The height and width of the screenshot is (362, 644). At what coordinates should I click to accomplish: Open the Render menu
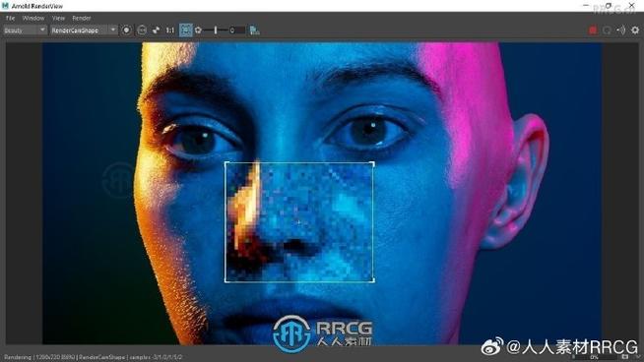[x=82, y=18]
